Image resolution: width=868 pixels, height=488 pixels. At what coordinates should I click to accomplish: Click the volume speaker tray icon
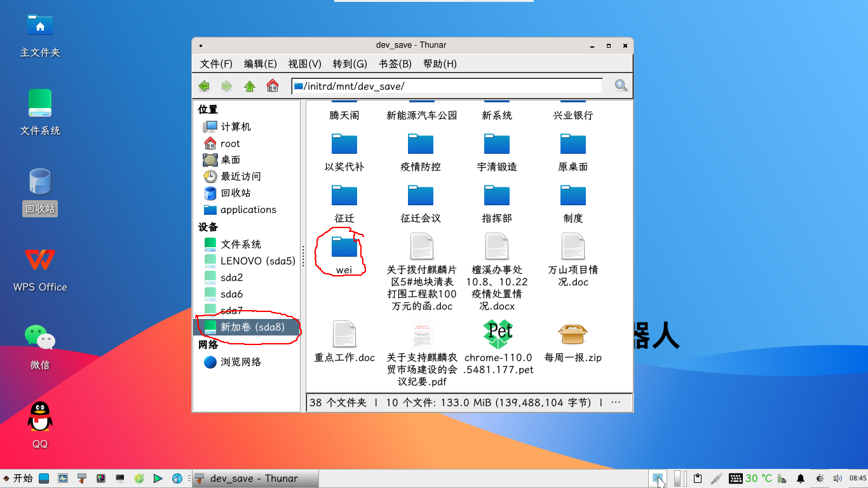tap(837, 478)
